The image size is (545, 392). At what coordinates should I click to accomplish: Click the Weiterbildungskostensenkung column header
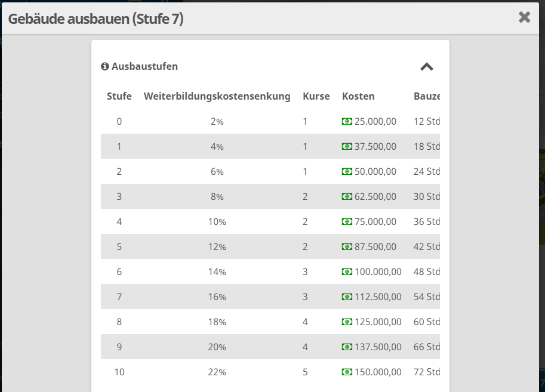coord(217,96)
